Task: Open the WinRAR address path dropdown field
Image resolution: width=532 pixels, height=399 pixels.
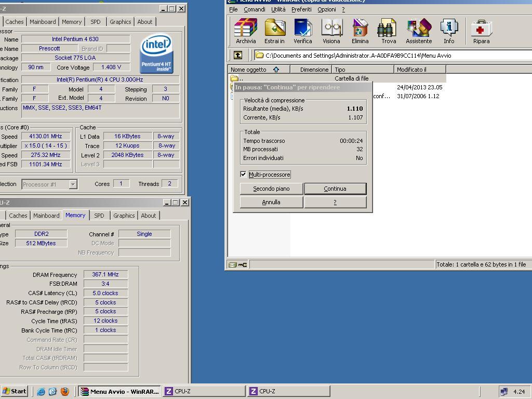Action: click(393, 55)
